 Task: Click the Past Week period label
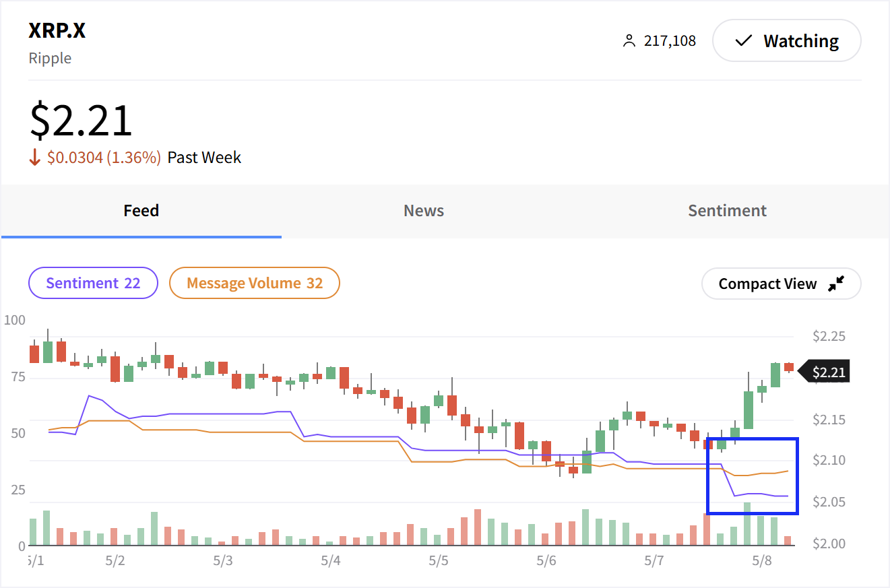pos(204,158)
